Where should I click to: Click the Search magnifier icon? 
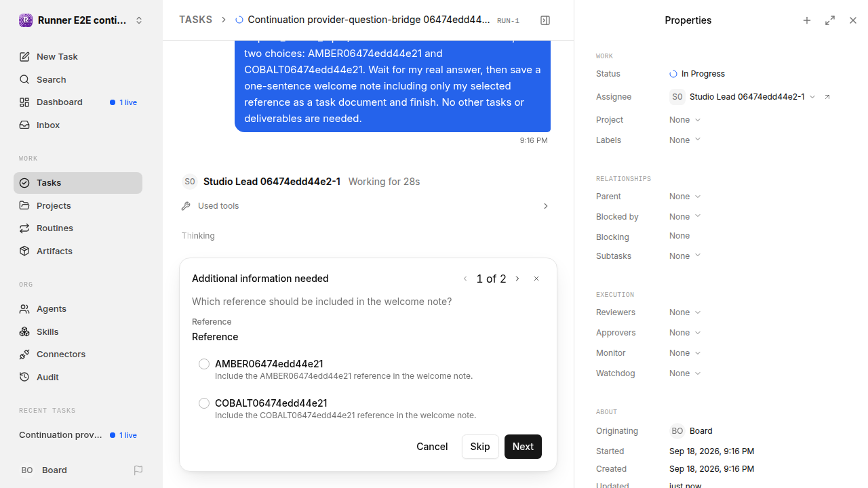pos(24,80)
